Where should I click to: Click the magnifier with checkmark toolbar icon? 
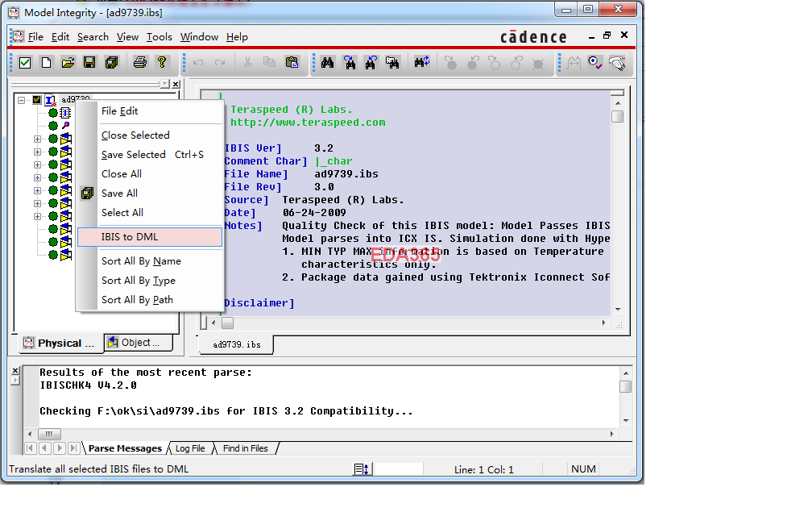[595, 63]
